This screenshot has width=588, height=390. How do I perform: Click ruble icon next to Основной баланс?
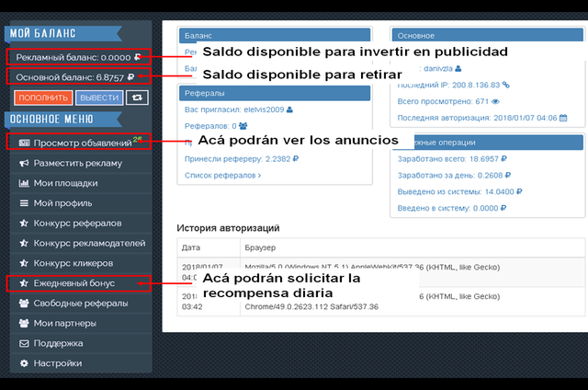click(130, 77)
